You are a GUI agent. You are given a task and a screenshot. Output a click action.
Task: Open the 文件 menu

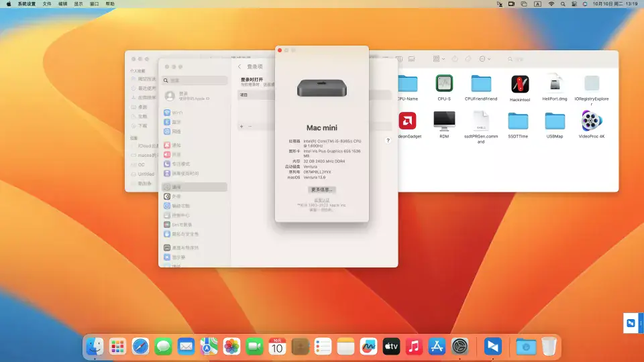[x=47, y=4]
